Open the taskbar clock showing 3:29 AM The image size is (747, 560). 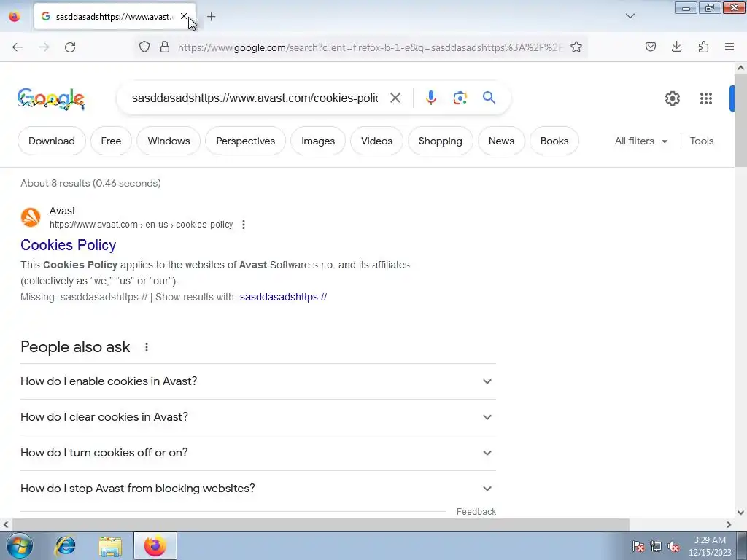point(709,546)
